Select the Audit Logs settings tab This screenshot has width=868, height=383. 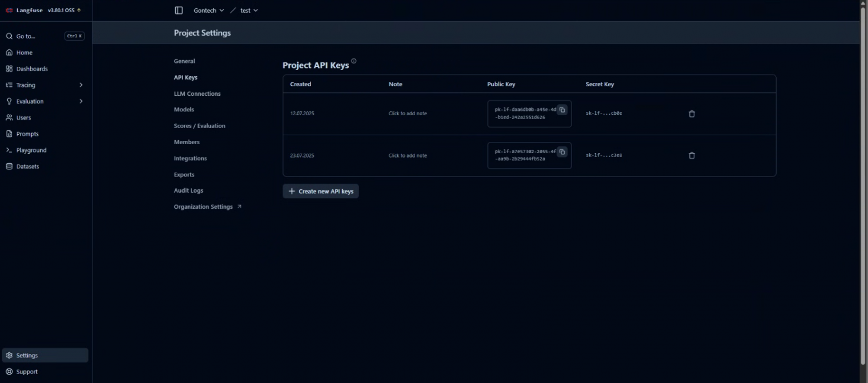[189, 190]
